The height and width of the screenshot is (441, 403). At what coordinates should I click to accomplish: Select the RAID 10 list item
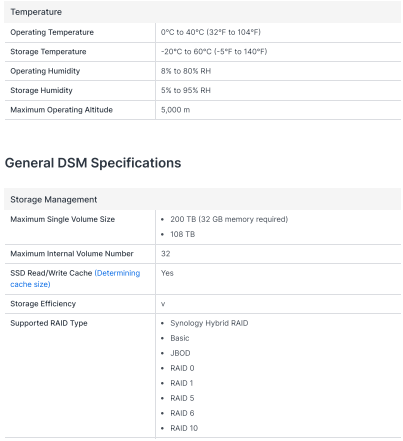[184, 428]
